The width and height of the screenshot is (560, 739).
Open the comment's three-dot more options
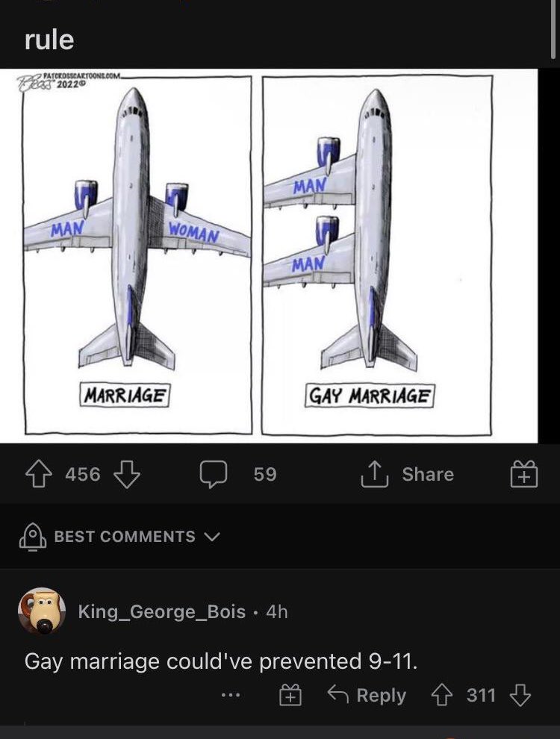231,696
